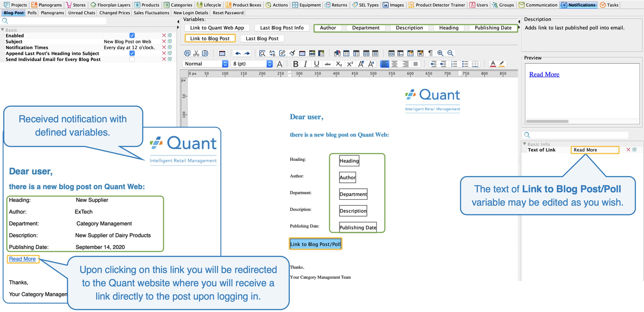Collapse the Basic Info section

[524, 144]
